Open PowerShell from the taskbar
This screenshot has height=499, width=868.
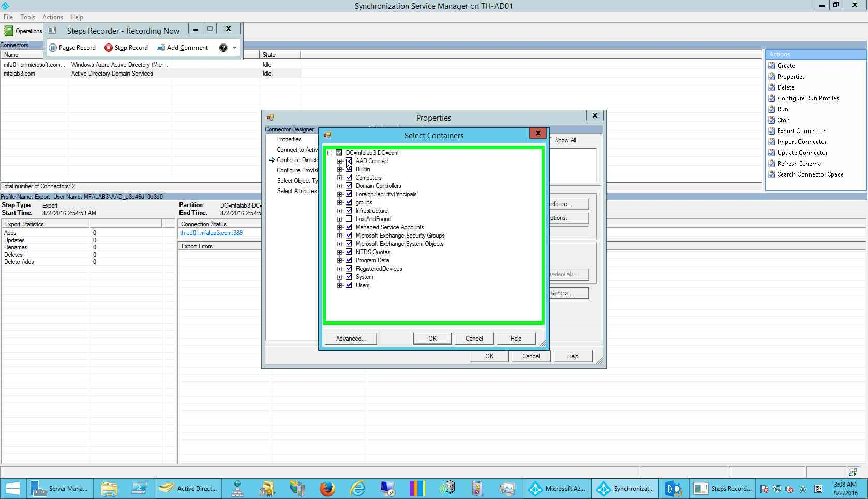[x=139, y=488]
